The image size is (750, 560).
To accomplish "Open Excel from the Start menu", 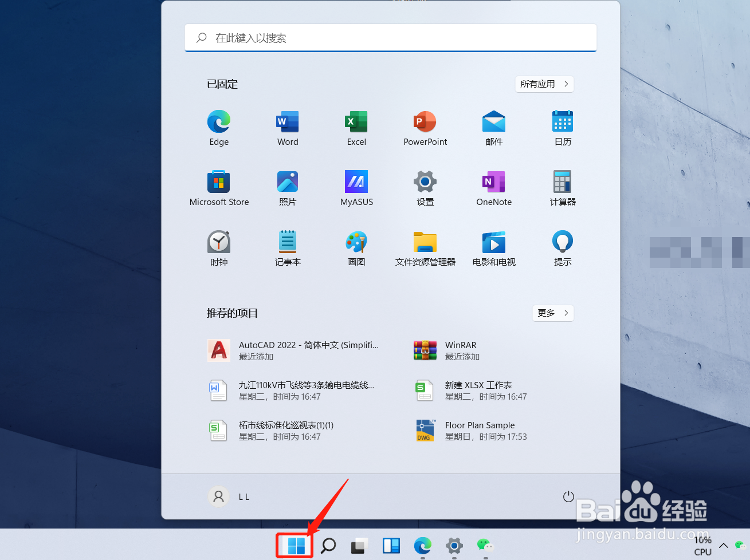I will [x=356, y=128].
